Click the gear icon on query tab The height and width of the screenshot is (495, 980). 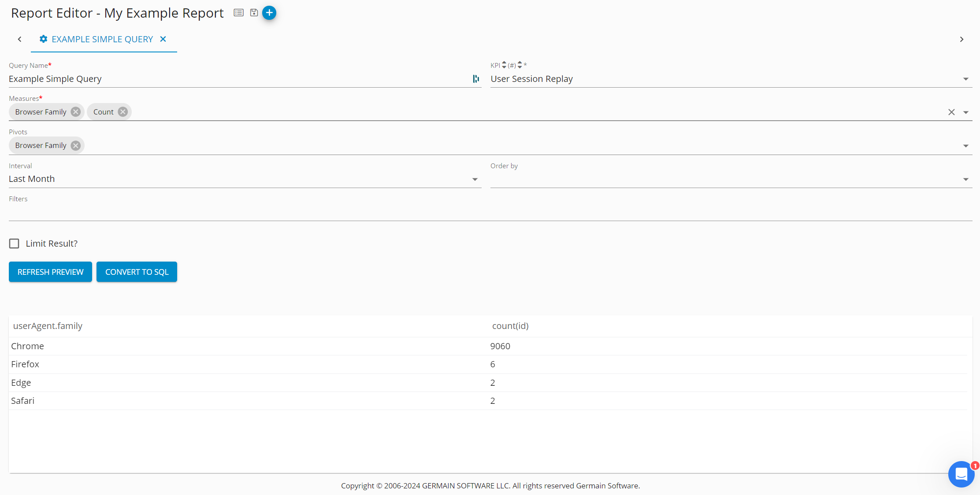pyautogui.click(x=43, y=39)
